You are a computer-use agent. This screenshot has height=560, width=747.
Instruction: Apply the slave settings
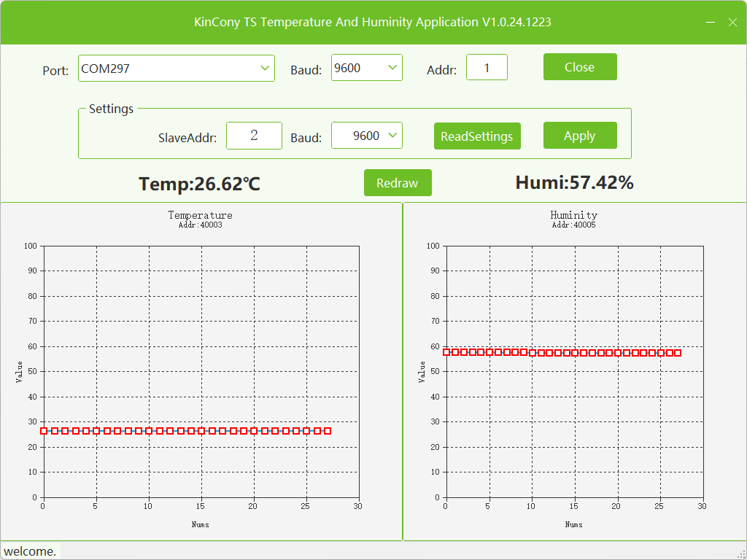(580, 135)
